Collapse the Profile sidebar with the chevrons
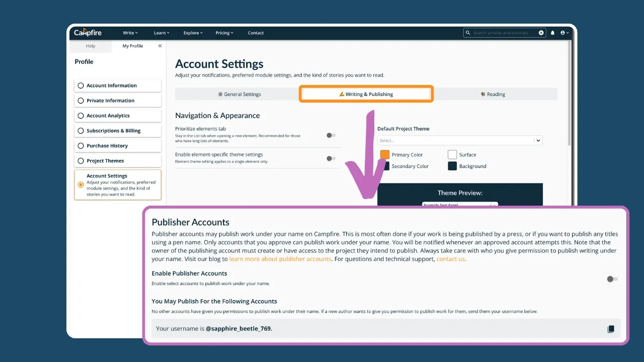 (159, 45)
